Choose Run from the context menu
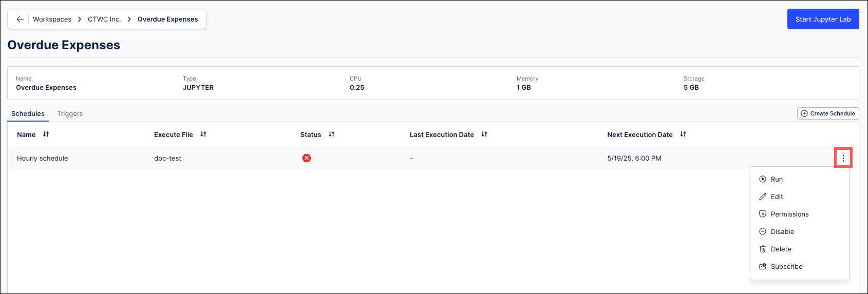Screen dimensions: 868x294 point(799,179)
